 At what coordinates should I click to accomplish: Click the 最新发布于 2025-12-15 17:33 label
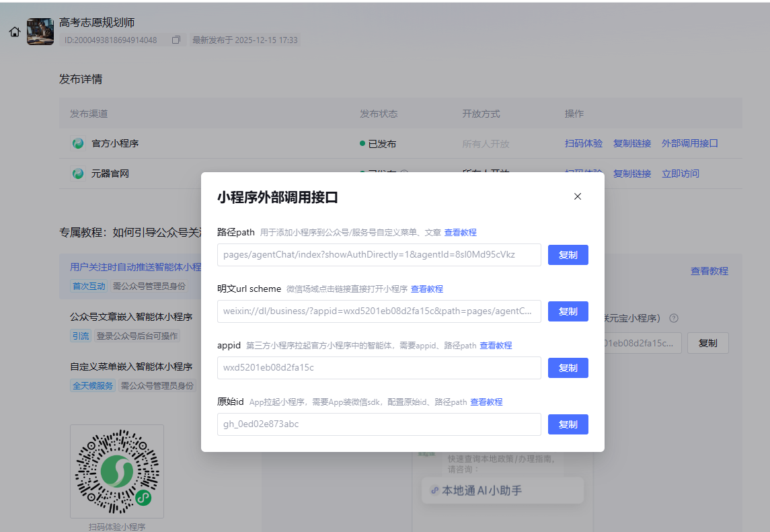pos(245,40)
